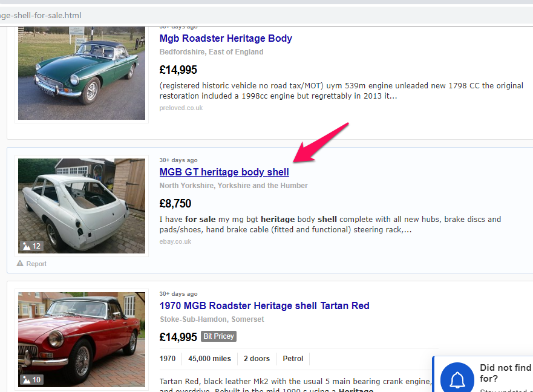
Task: Click the 30+ days ago label above MGB GT heritage body shell
Action: (178, 160)
